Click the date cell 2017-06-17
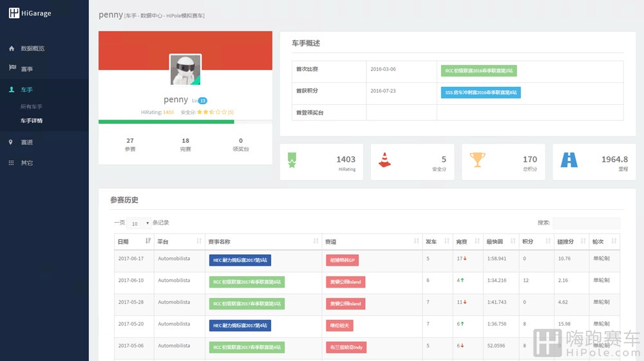This screenshot has width=644, height=361. (131, 259)
